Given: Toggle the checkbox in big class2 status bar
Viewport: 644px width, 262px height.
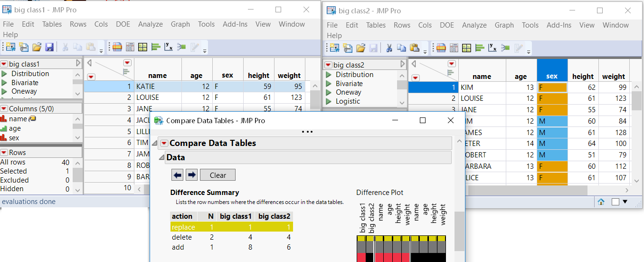Looking at the screenshot, I should (x=615, y=202).
